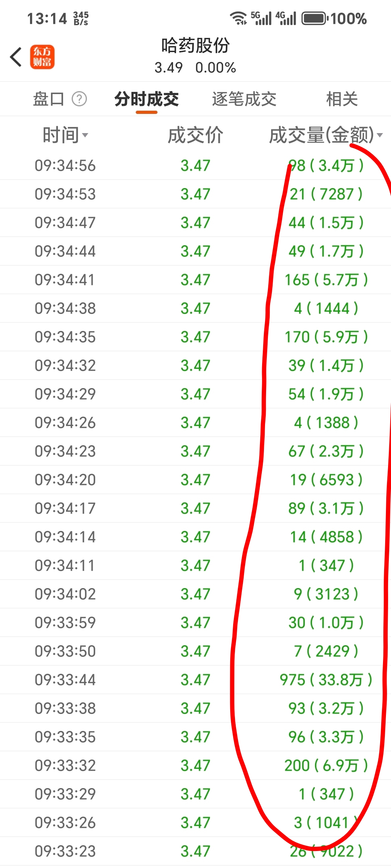Tap volume 93 ( 3.2万 )
The width and height of the screenshot is (391, 868).
(326, 709)
